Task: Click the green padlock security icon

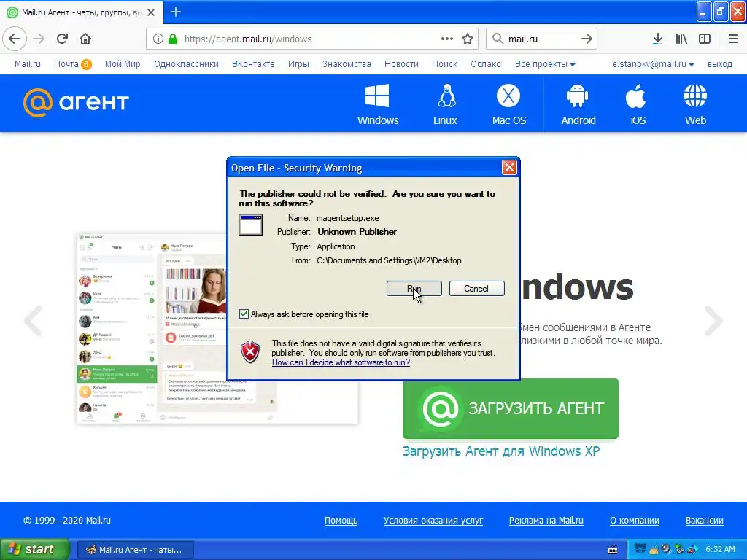Action: pos(173,39)
